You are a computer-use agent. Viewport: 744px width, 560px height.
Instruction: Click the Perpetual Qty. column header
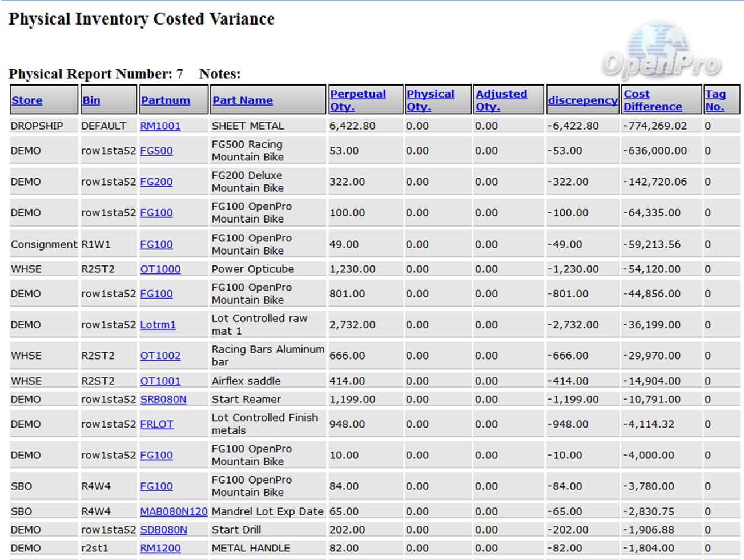(358, 100)
